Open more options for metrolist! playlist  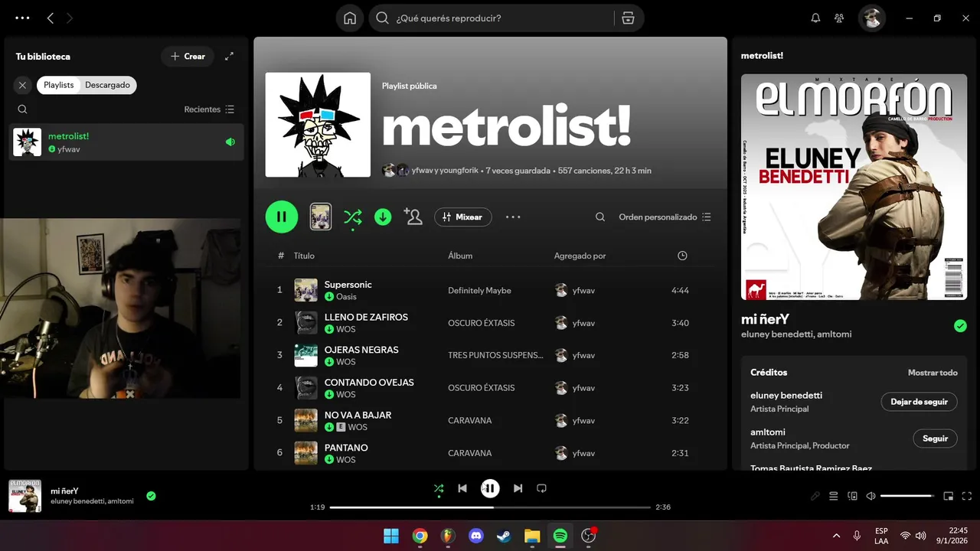tap(513, 217)
